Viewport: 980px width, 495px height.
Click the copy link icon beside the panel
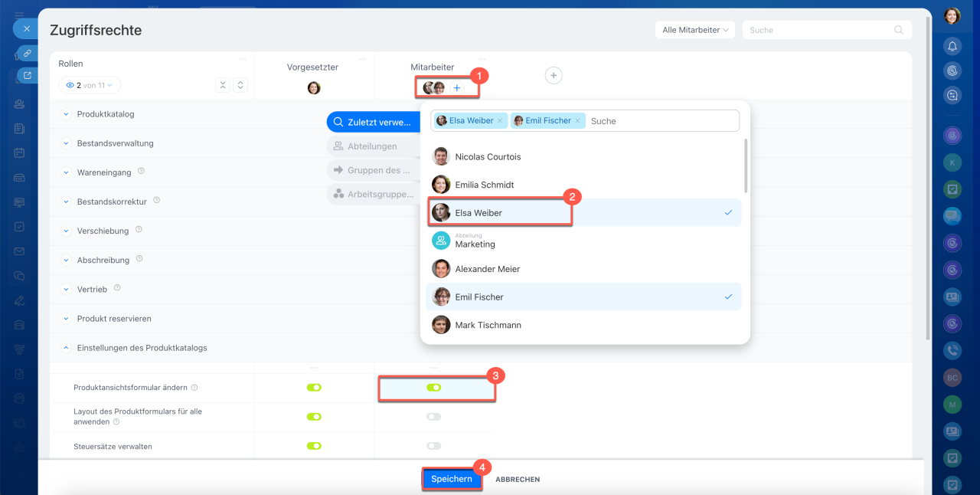tap(27, 53)
